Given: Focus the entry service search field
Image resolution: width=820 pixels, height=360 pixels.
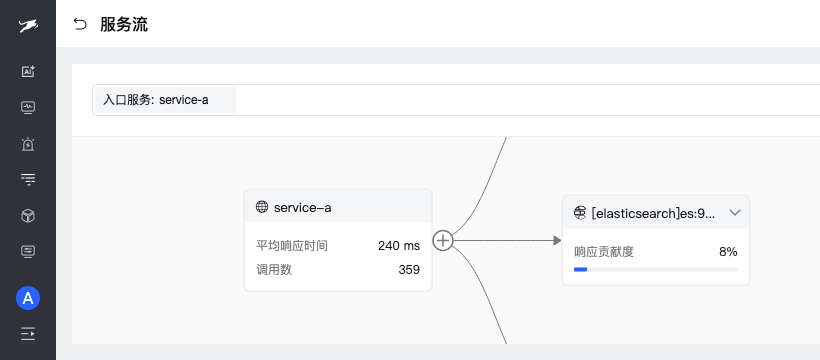Looking at the screenshot, I should pos(456,100).
